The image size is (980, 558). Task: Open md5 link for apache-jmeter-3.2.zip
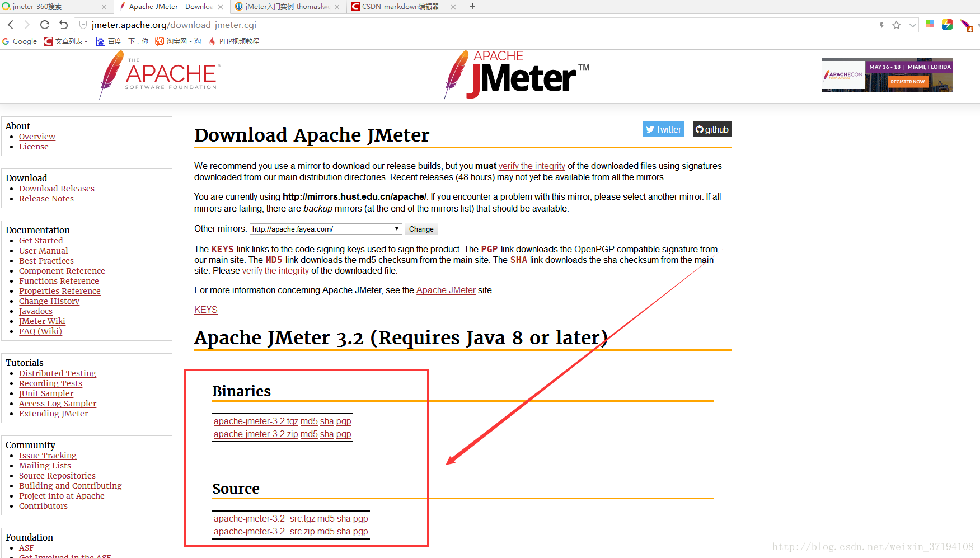(309, 434)
